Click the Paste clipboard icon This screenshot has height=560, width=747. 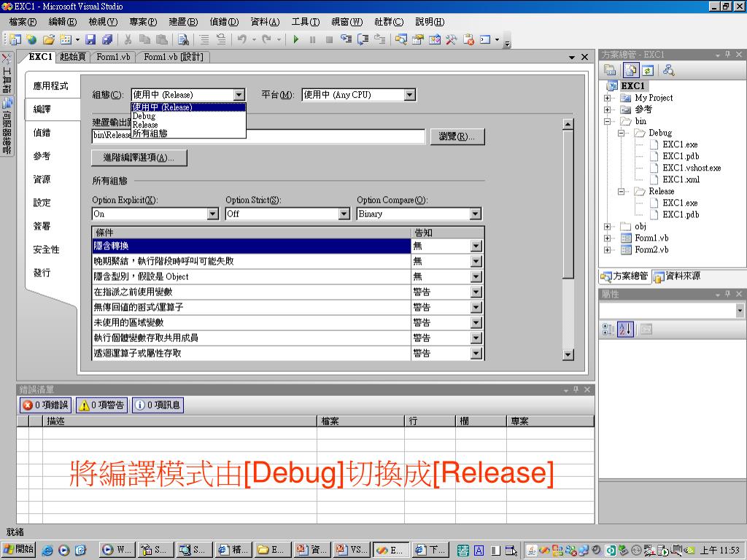coord(162,39)
